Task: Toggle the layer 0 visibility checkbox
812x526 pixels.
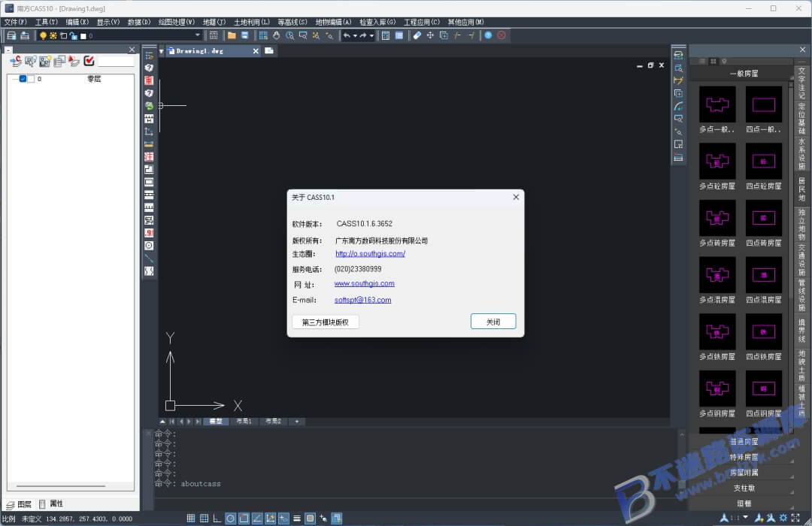Action: pyautogui.click(x=23, y=79)
